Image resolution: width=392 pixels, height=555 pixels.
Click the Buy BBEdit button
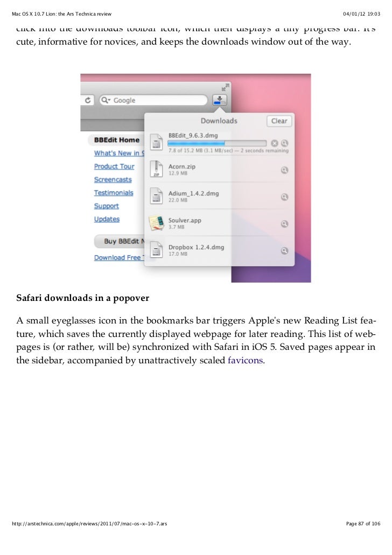click(x=120, y=241)
